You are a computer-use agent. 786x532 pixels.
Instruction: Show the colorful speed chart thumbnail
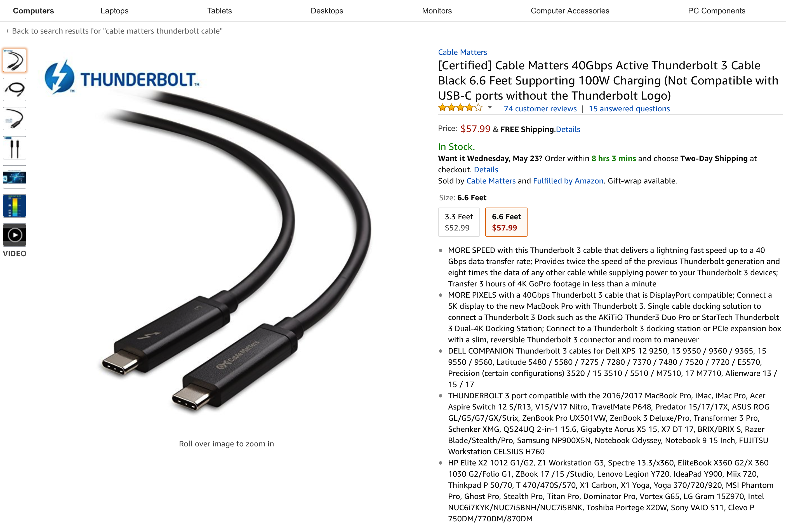15,206
